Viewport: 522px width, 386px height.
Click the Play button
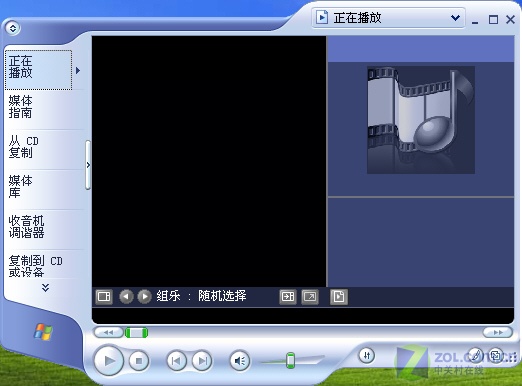[109, 360]
